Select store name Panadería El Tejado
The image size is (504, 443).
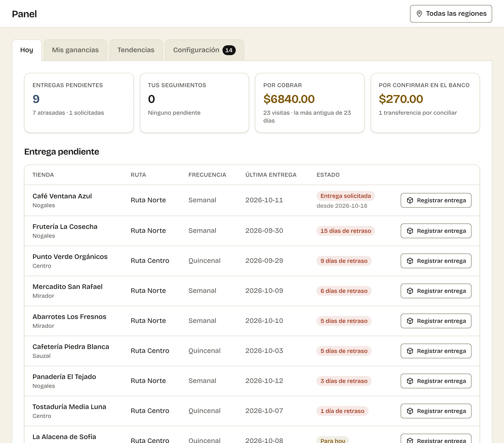coord(64,377)
